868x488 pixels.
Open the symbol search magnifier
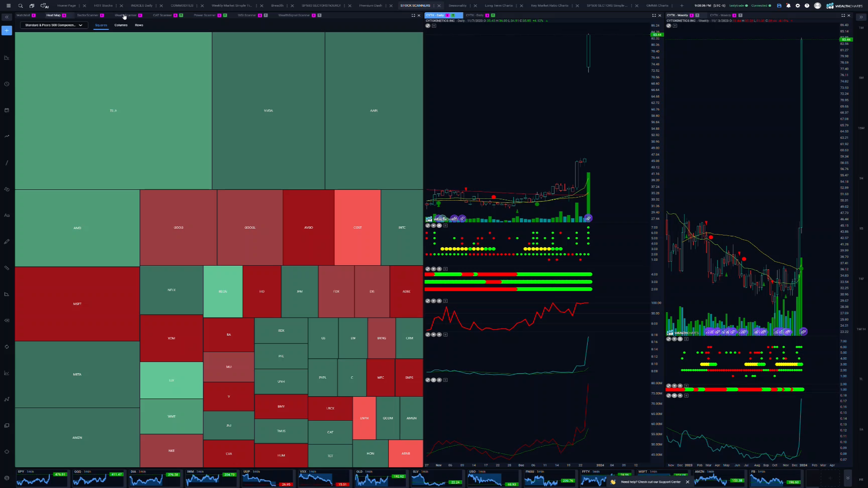coord(20,6)
